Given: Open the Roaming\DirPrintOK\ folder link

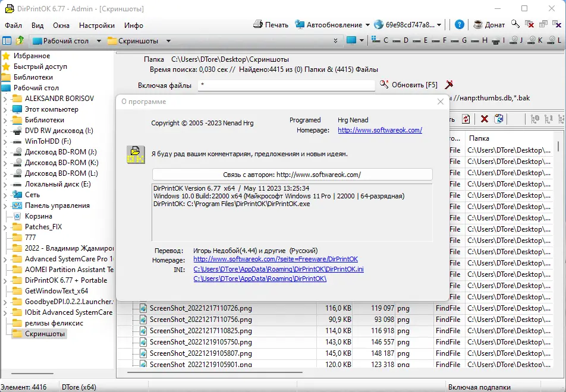Looking at the screenshot, I should tap(260, 279).
